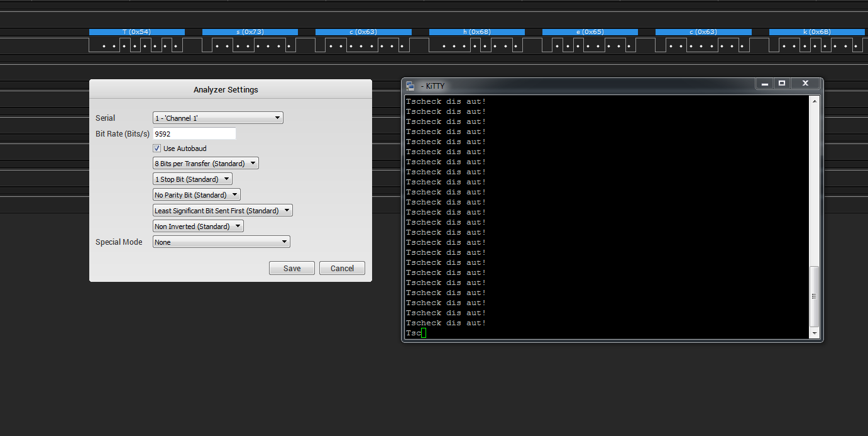Open the Special Mode dropdown
Viewport: 868px width, 436px height.
pyautogui.click(x=221, y=242)
